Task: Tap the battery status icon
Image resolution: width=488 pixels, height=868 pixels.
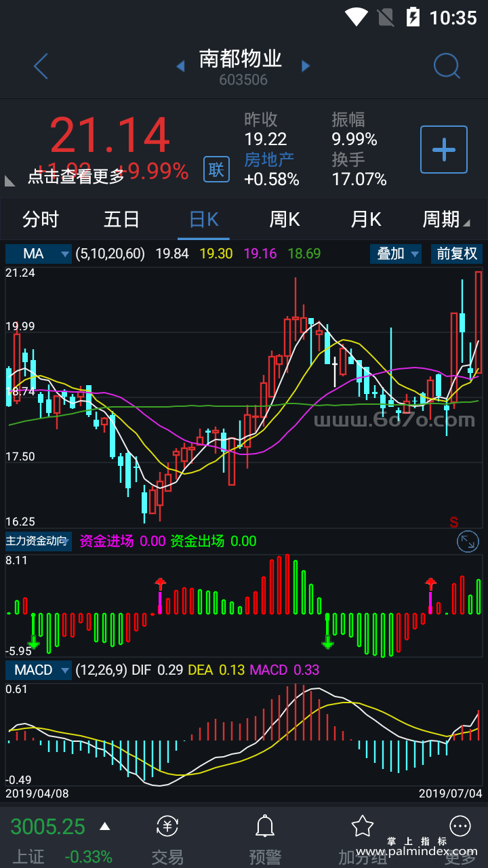Action: pos(413,17)
